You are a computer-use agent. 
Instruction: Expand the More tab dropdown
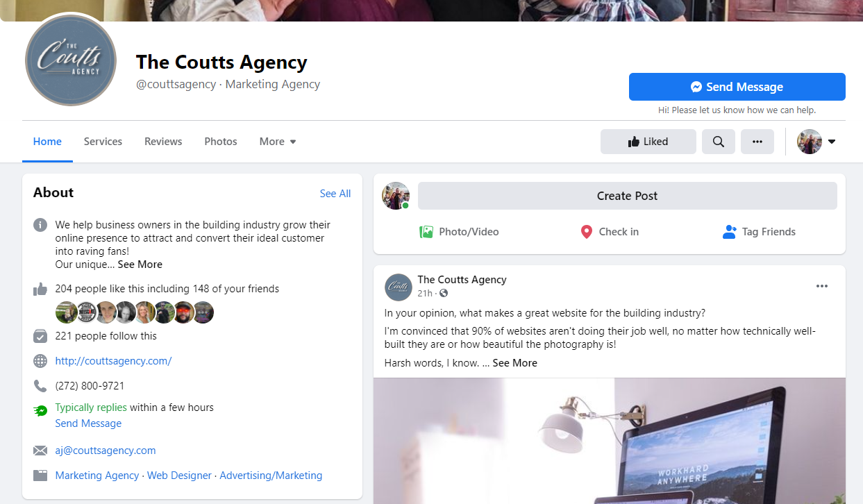coord(278,142)
